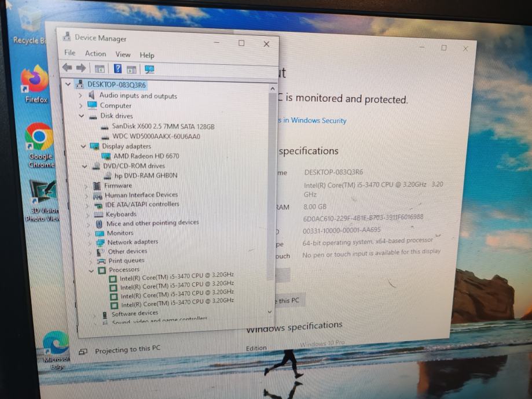Expand Audio inputs and outputs
The width and height of the screenshot is (532, 399).
tap(80, 95)
